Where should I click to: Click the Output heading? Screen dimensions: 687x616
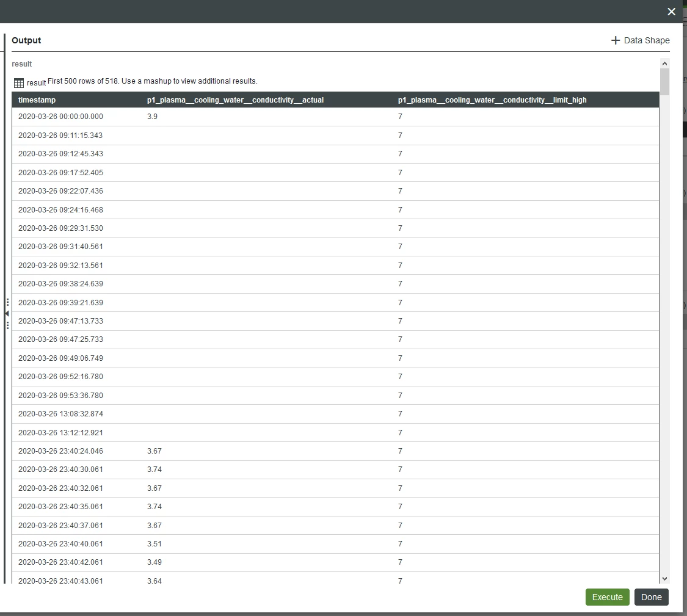pos(26,40)
